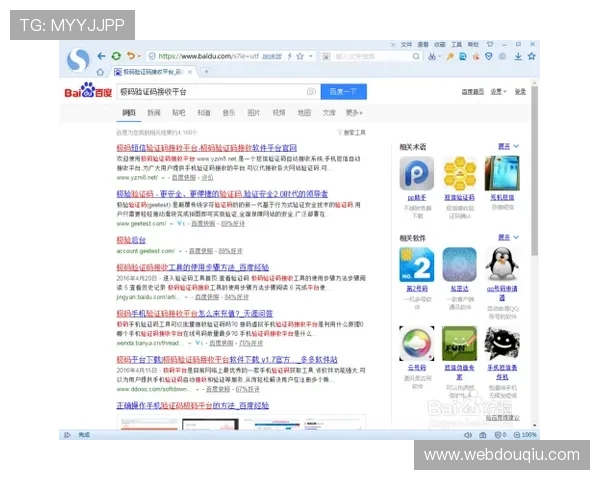Reload the page with the green refresh icon

pyautogui.click(x=116, y=56)
